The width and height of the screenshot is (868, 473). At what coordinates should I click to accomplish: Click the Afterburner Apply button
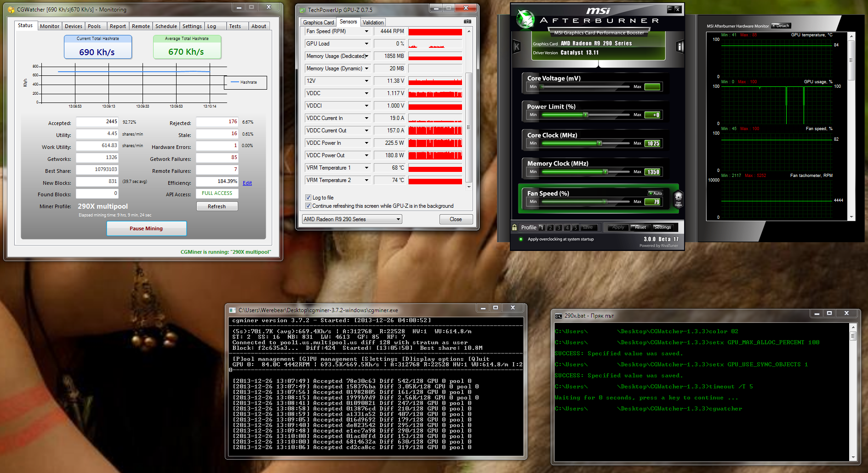[x=618, y=227]
